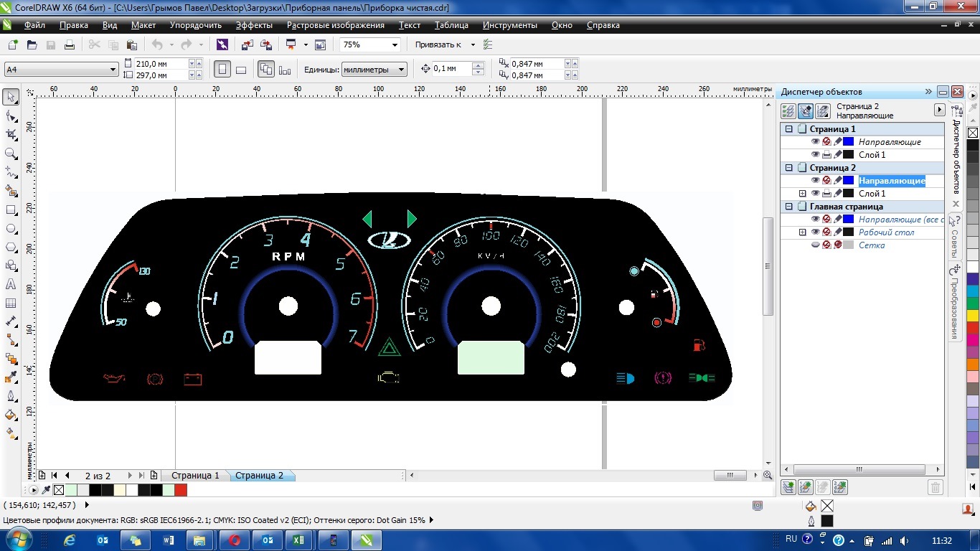The height and width of the screenshot is (551, 980).
Task: Click the red swatch in document palette
Action: (x=181, y=490)
